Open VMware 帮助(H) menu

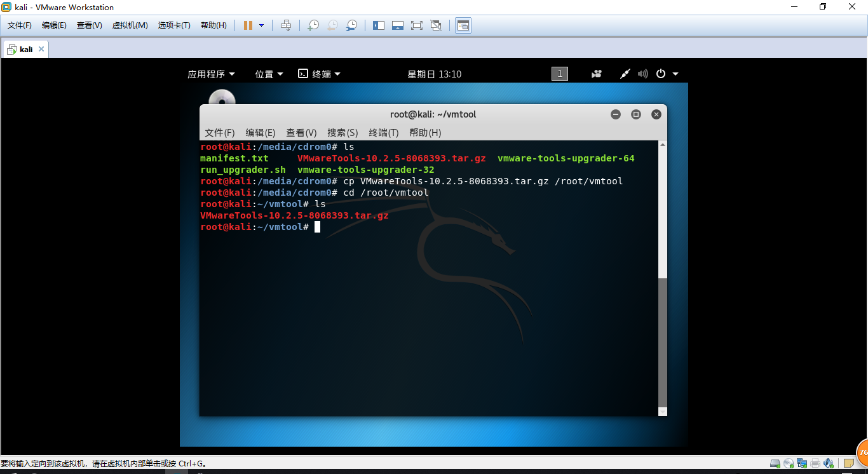click(214, 25)
